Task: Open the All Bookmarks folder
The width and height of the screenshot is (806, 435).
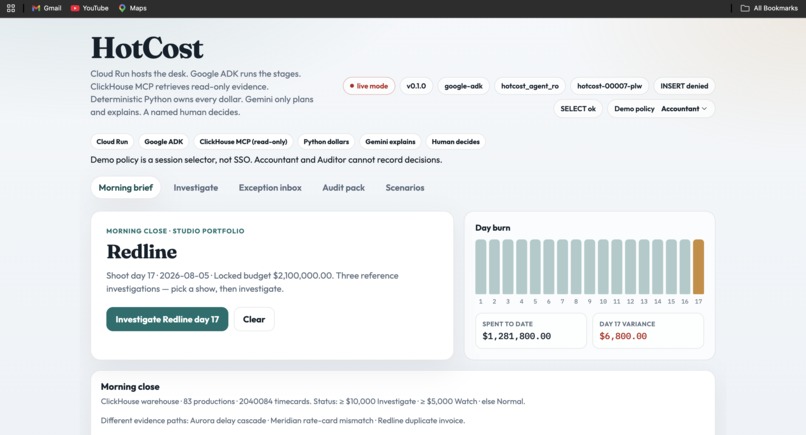Action: click(x=769, y=8)
